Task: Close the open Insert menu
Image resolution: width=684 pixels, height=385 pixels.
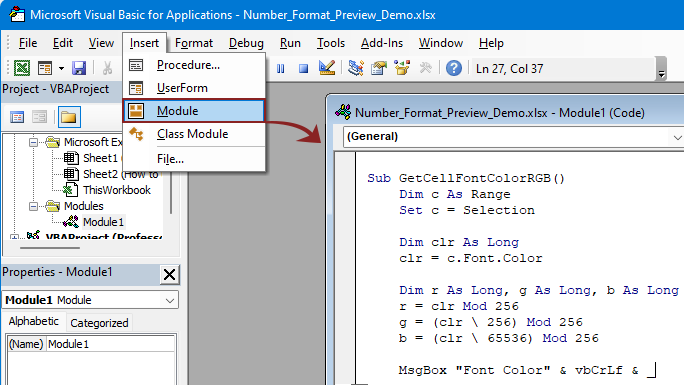Action: click(144, 43)
